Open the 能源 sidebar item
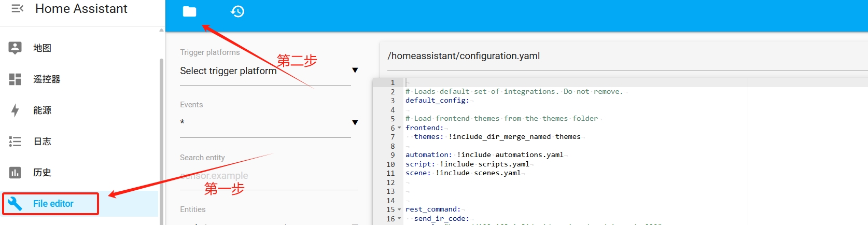The width and height of the screenshot is (868, 225). [80, 110]
